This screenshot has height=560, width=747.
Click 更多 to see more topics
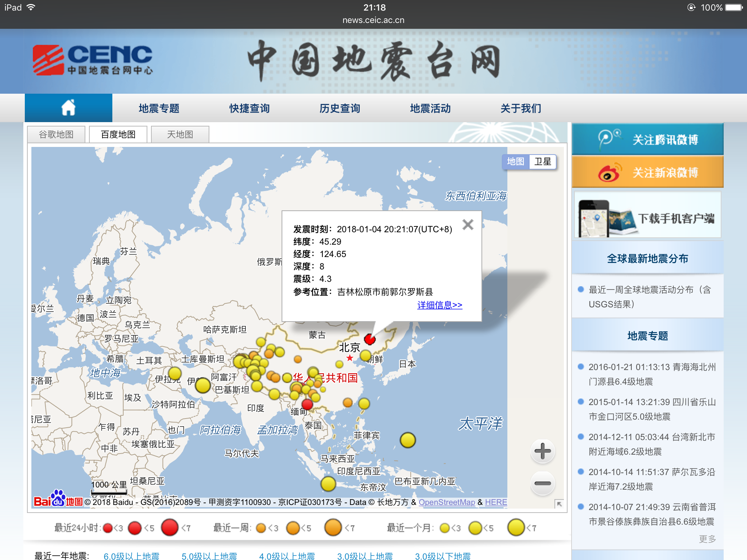point(707,538)
